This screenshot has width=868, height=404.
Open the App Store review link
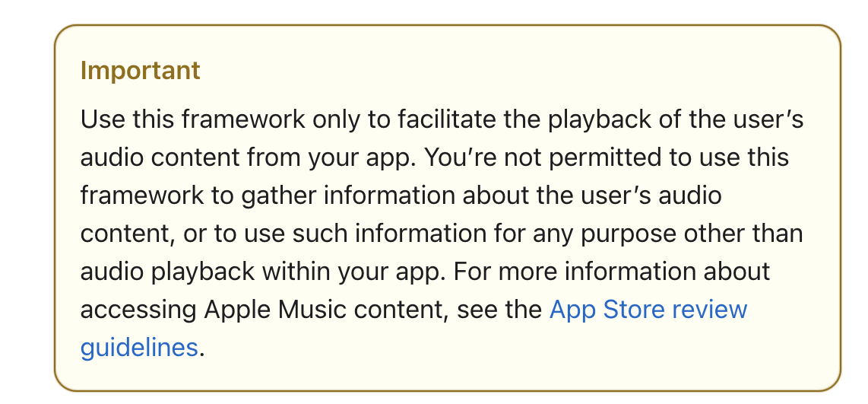[648, 309]
